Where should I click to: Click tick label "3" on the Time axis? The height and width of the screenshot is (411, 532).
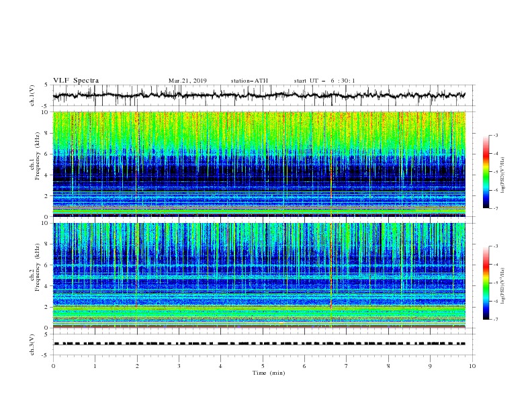pos(179,366)
